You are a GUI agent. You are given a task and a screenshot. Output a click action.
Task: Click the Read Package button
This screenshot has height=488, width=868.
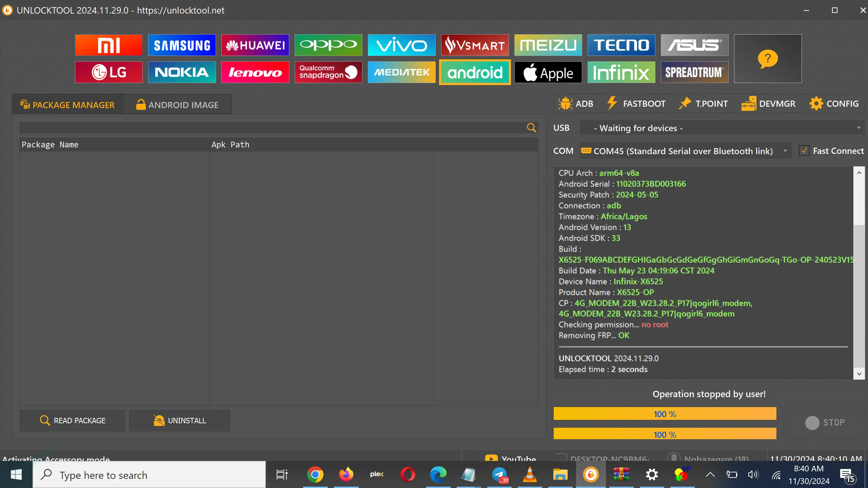(72, 421)
